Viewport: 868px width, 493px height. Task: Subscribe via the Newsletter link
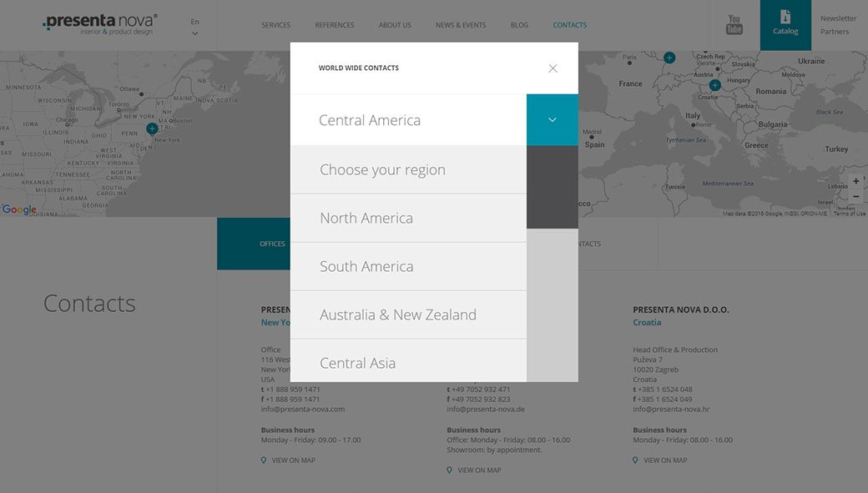pyautogui.click(x=837, y=18)
